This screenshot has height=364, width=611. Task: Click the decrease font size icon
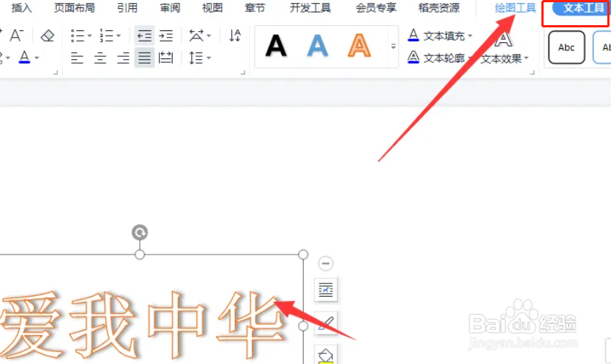(16, 36)
